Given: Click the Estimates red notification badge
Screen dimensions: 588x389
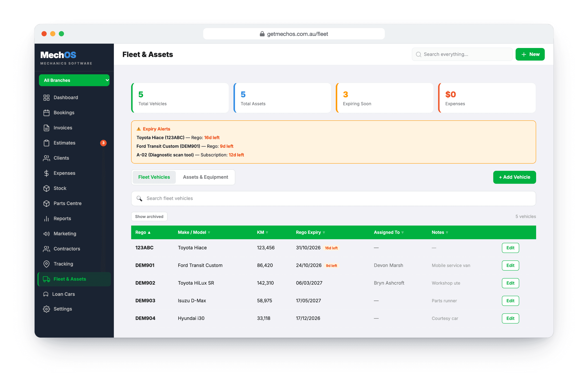Looking at the screenshot, I should (x=103, y=143).
